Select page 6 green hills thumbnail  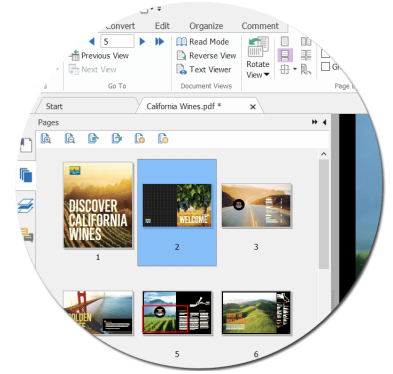pos(256,312)
